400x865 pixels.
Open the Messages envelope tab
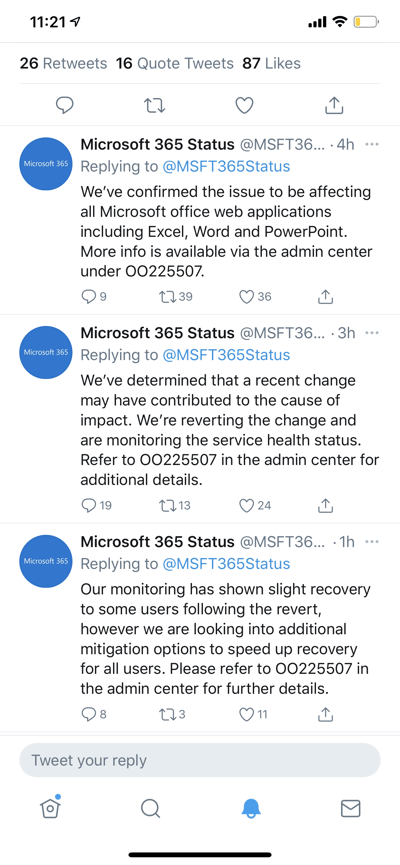350,808
